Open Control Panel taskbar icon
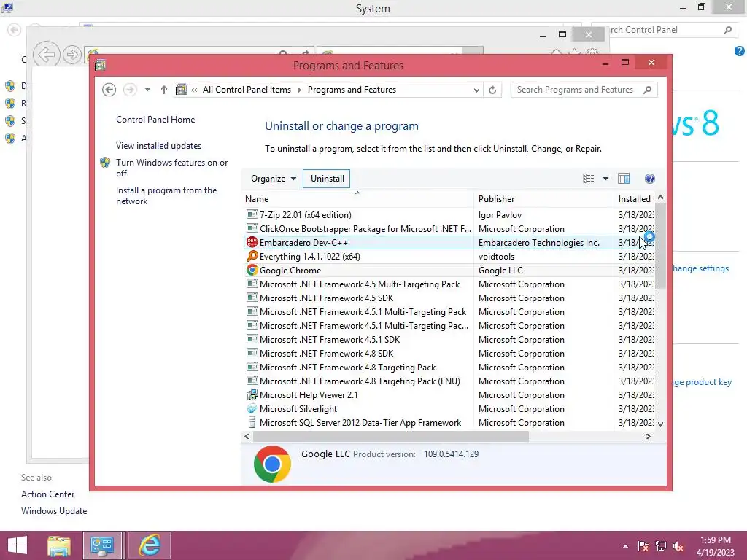The height and width of the screenshot is (560, 747). pyautogui.click(x=102, y=545)
